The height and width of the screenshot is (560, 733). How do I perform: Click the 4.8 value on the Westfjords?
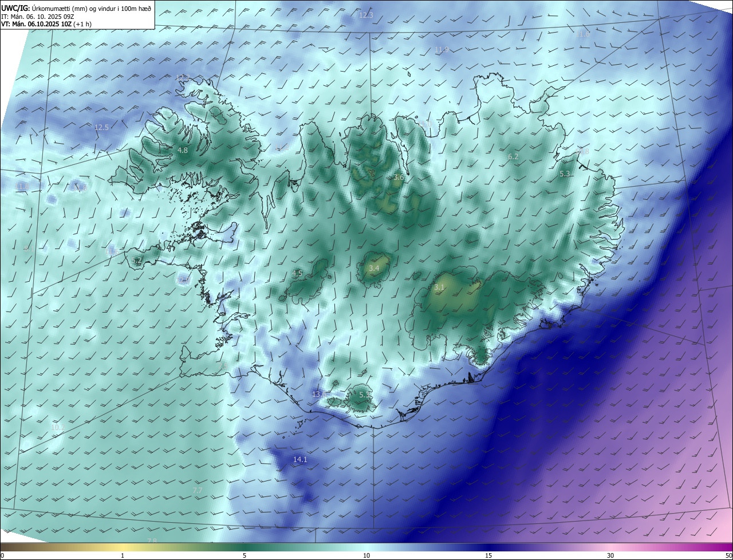click(x=183, y=151)
